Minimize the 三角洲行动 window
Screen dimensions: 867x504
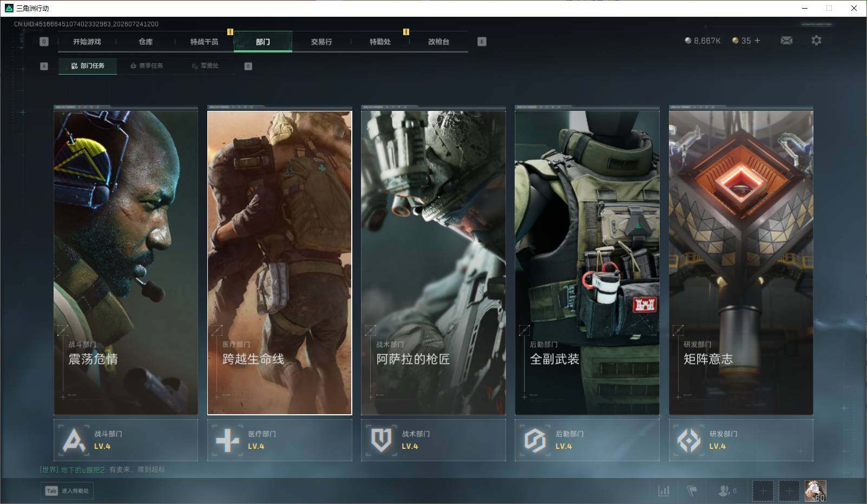pos(804,8)
